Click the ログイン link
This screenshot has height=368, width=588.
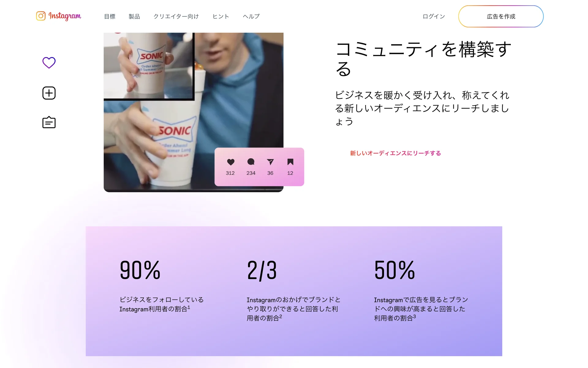[x=434, y=16]
